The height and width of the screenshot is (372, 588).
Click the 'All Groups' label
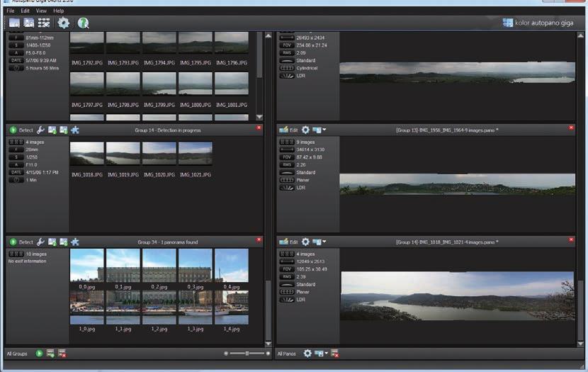pyautogui.click(x=17, y=354)
